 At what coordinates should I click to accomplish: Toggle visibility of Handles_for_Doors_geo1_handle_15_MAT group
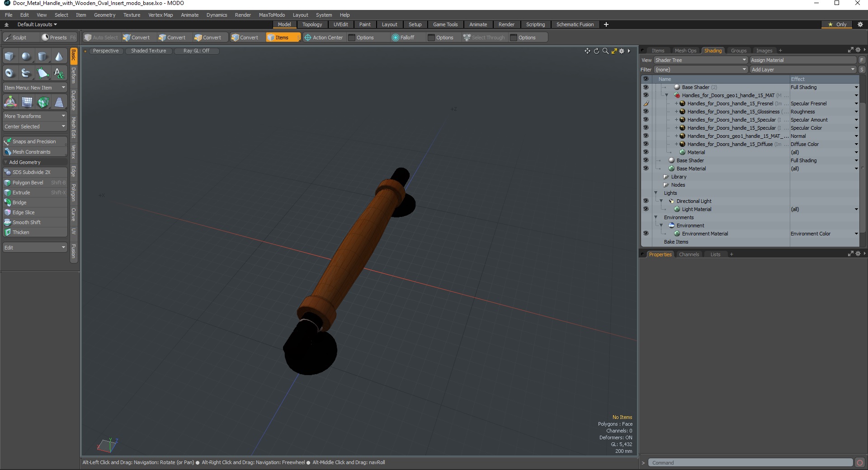(x=646, y=95)
